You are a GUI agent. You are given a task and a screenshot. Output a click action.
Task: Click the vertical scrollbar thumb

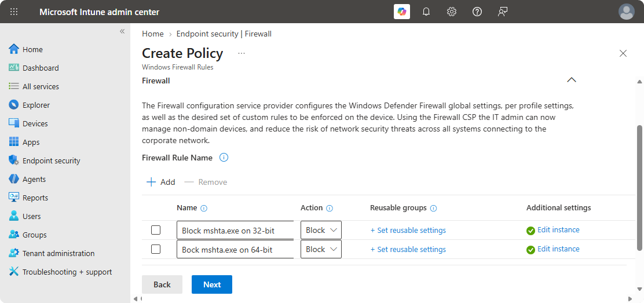click(x=639, y=187)
